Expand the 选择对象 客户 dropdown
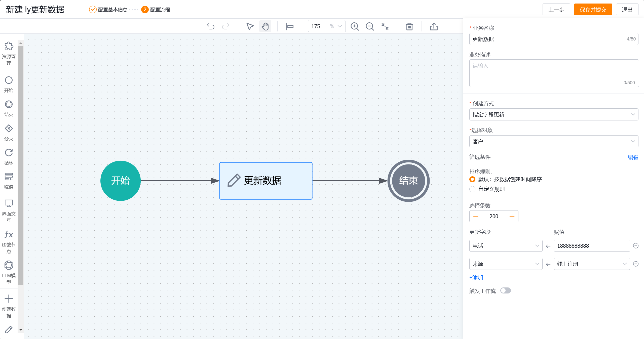The image size is (644, 339). tap(553, 141)
